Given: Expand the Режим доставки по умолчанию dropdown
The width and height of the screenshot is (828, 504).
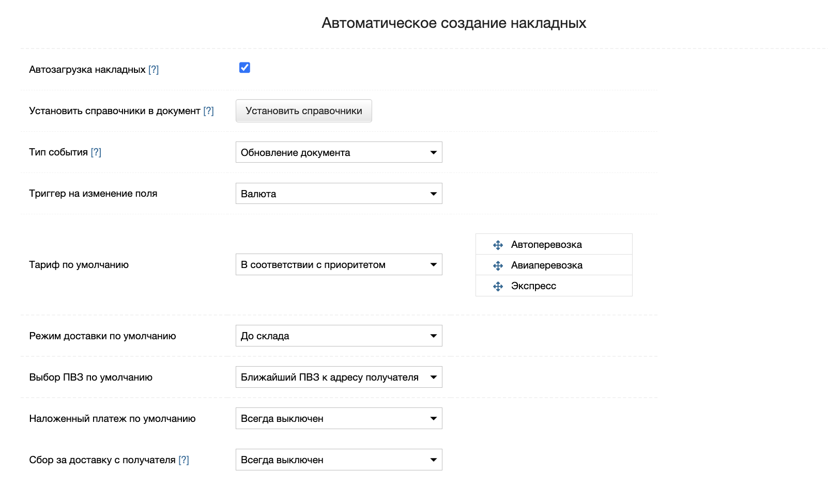Looking at the screenshot, I should (339, 336).
